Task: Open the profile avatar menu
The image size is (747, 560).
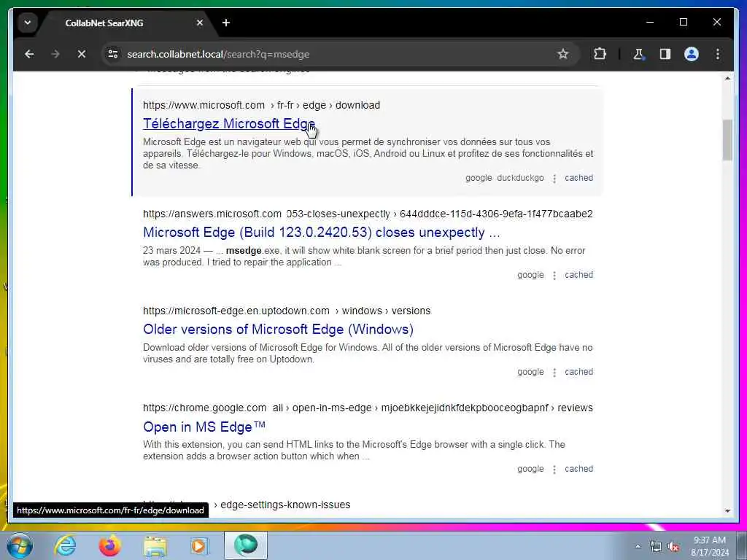Action: pyautogui.click(x=692, y=54)
